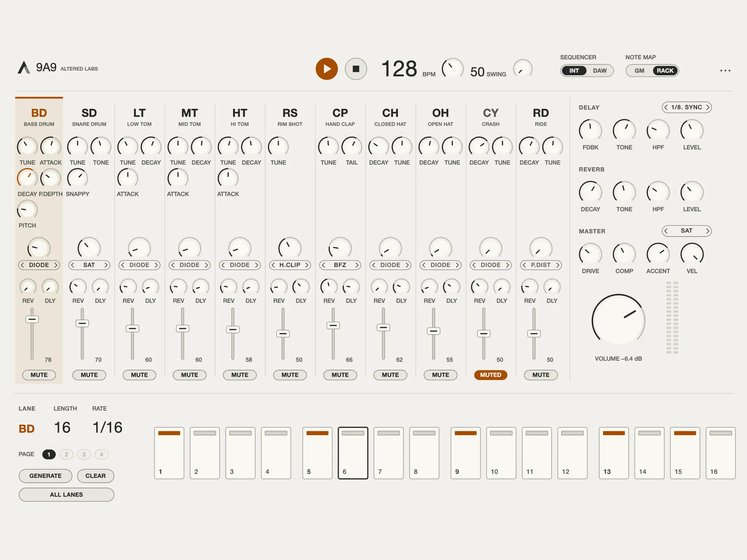Next distortion type after BD DIODE
The image size is (747, 560).
pos(56,265)
